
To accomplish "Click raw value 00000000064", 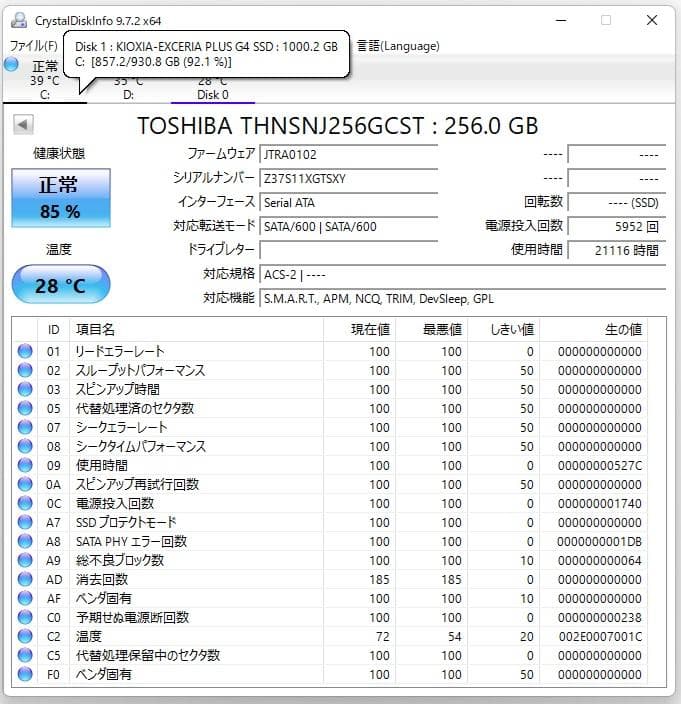I will click(600, 560).
